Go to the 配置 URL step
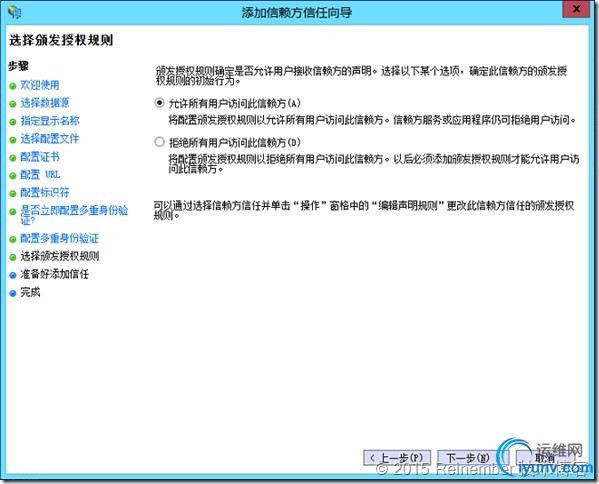This screenshot has height=484, width=599. tap(40, 175)
